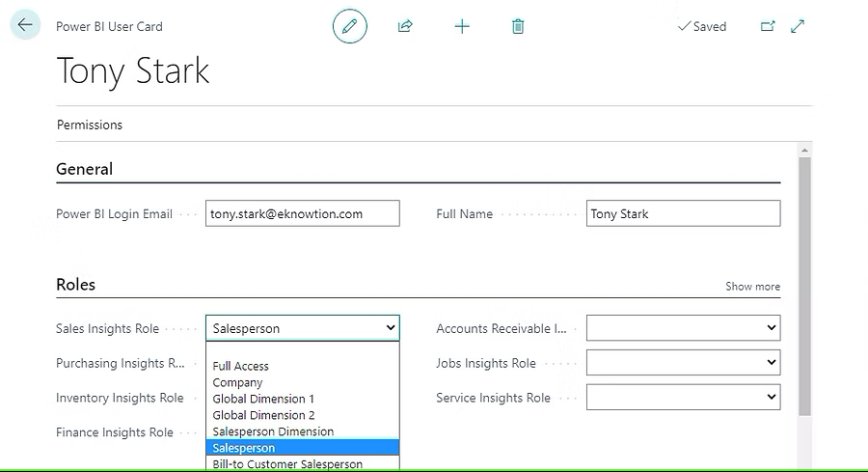
Task: Select Full Access from the list
Action: pyautogui.click(x=241, y=366)
